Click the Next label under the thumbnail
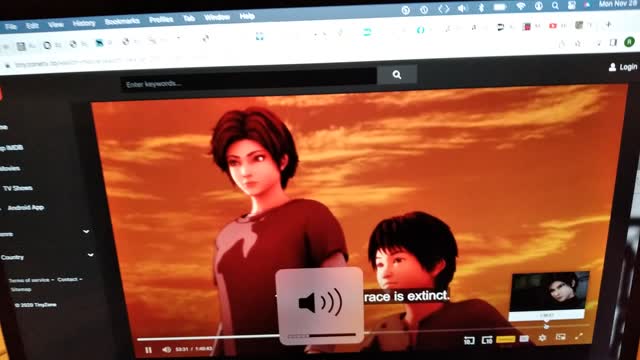The height and width of the screenshot is (360, 640). [x=547, y=315]
